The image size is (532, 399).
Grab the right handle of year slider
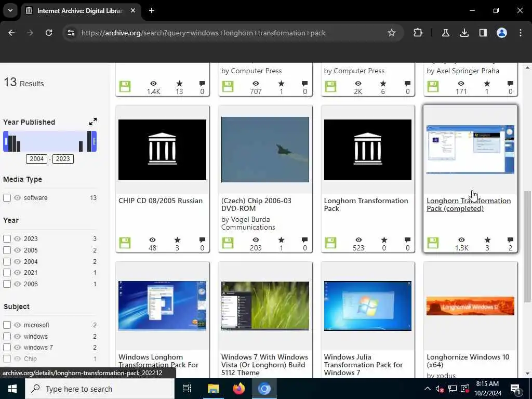pos(94,141)
